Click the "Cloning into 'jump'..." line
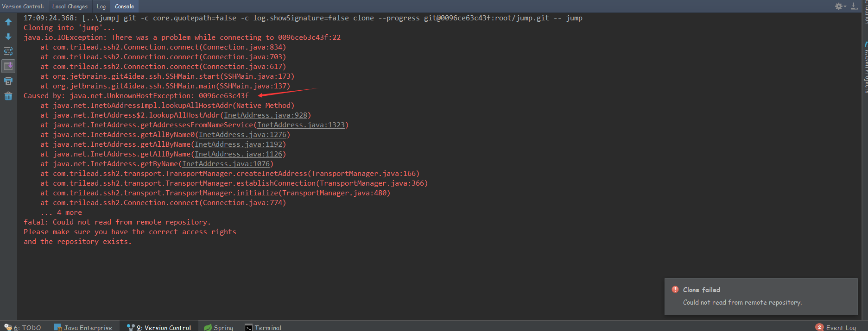Screen dimensions: 868x331 click(x=70, y=28)
